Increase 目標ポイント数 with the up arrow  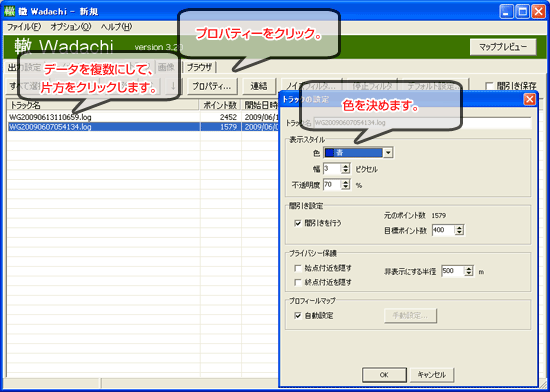(460, 228)
